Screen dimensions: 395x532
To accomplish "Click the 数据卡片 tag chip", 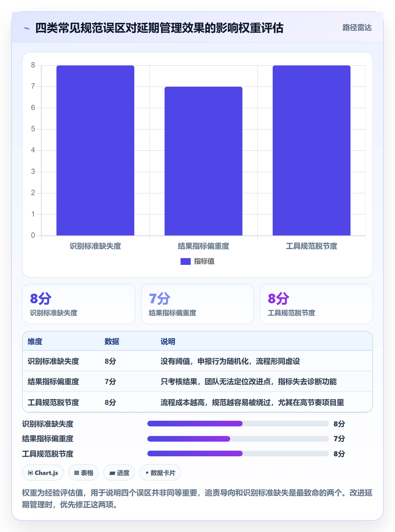I will (160, 473).
